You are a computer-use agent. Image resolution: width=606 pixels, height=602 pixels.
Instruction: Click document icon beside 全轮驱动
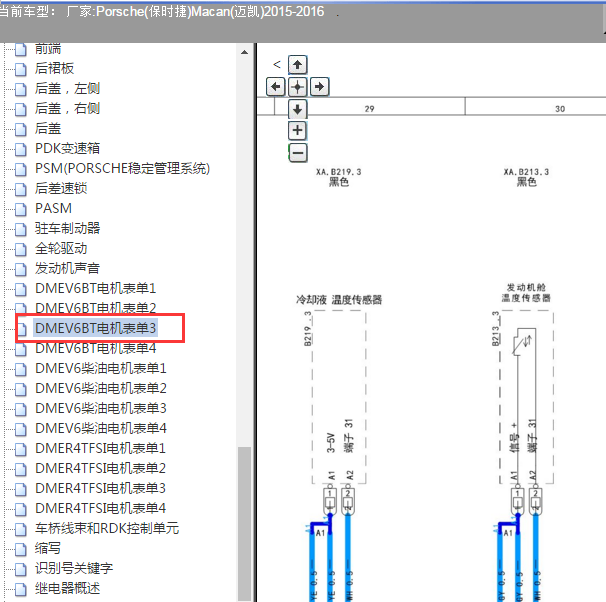(x=21, y=249)
